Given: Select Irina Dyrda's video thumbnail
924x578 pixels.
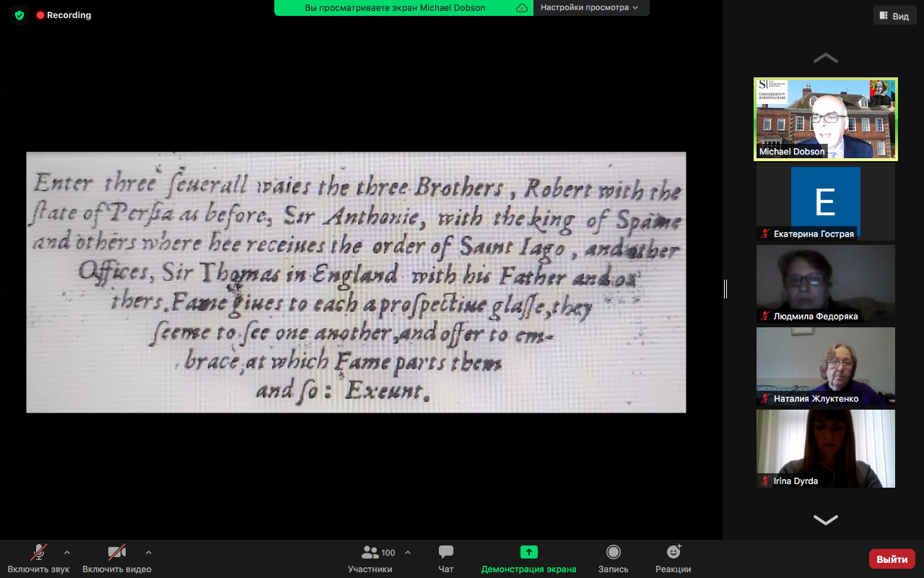Looking at the screenshot, I should [825, 448].
